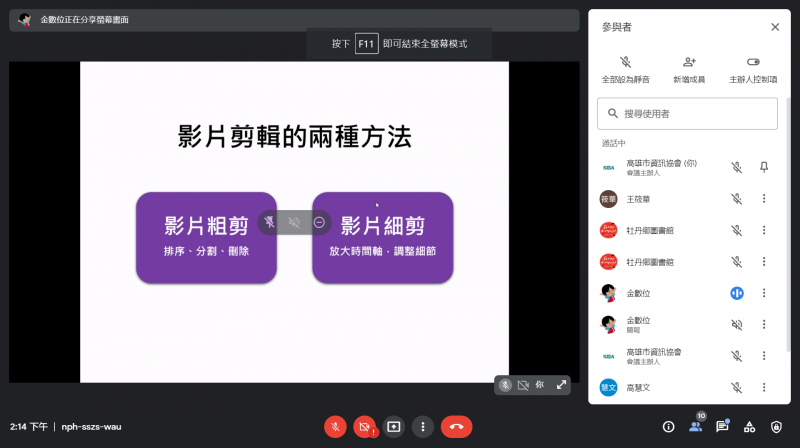Click 王筱華's brown avatar
This screenshot has height=448, width=800.
(x=608, y=199)
